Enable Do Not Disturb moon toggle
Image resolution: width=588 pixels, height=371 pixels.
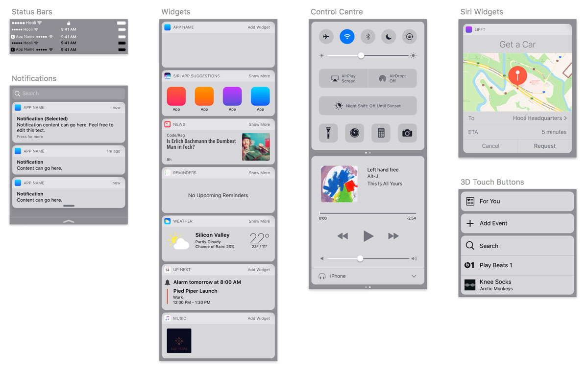pos(389,37)
